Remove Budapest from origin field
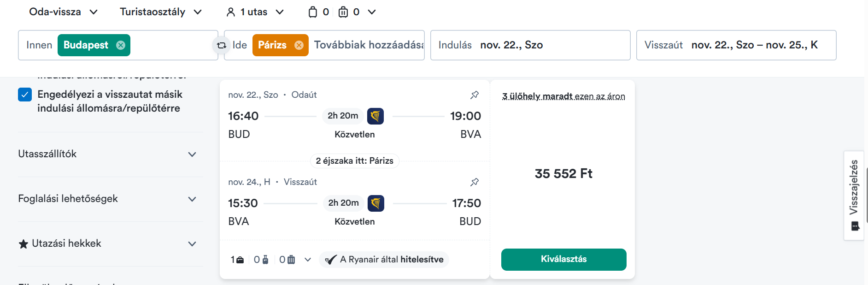This screenshot has width=868, height=285. click(x=121, y=45)
